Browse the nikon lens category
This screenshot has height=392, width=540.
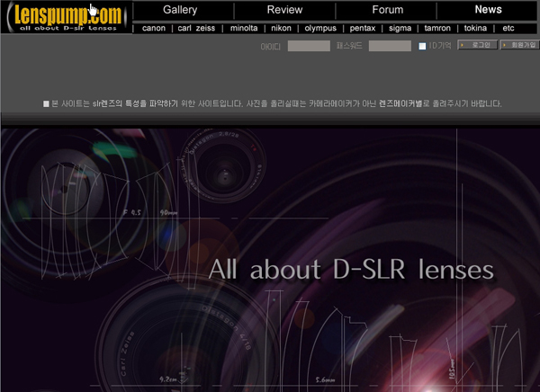[282, 28]
